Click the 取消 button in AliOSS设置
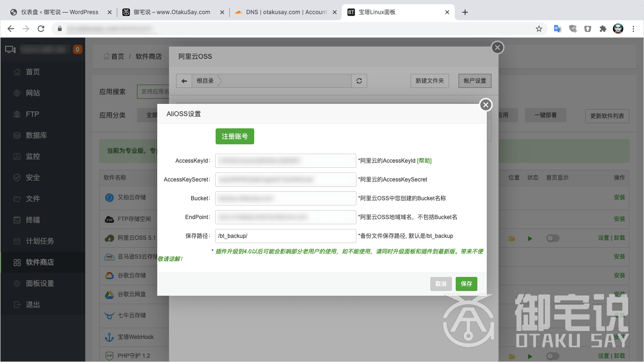Viewport: 644px width, 362px height. click(441, 284)
